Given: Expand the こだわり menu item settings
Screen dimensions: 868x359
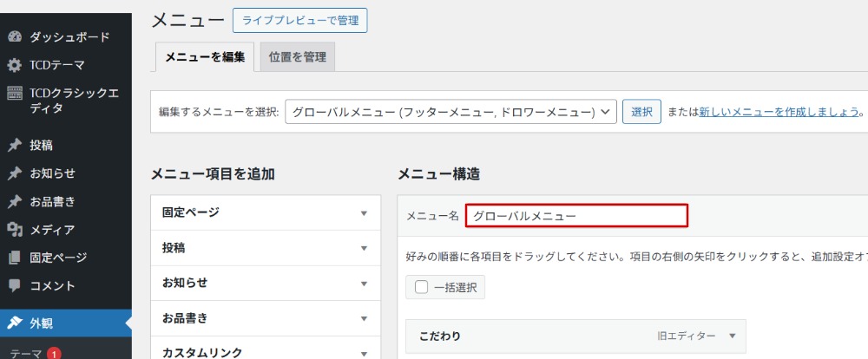Looking at the screenshot, I should [x=732, y=336].
